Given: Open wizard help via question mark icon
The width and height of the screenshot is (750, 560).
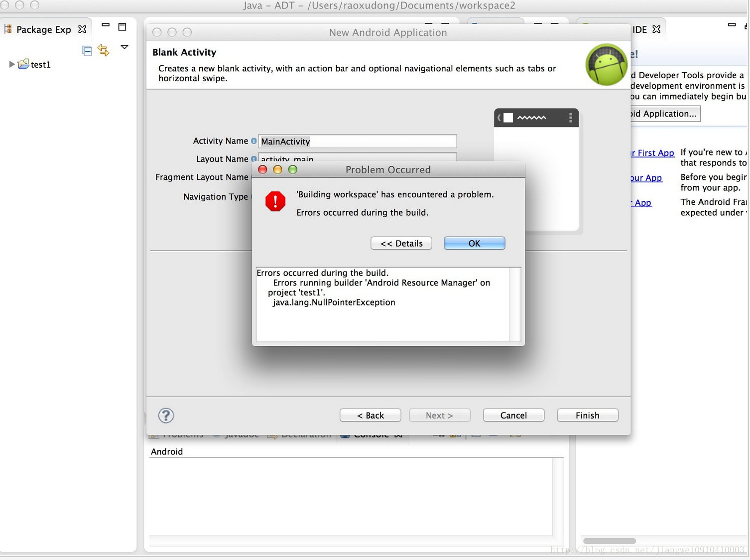Looking at the screenshot, I should click(166, 416).
